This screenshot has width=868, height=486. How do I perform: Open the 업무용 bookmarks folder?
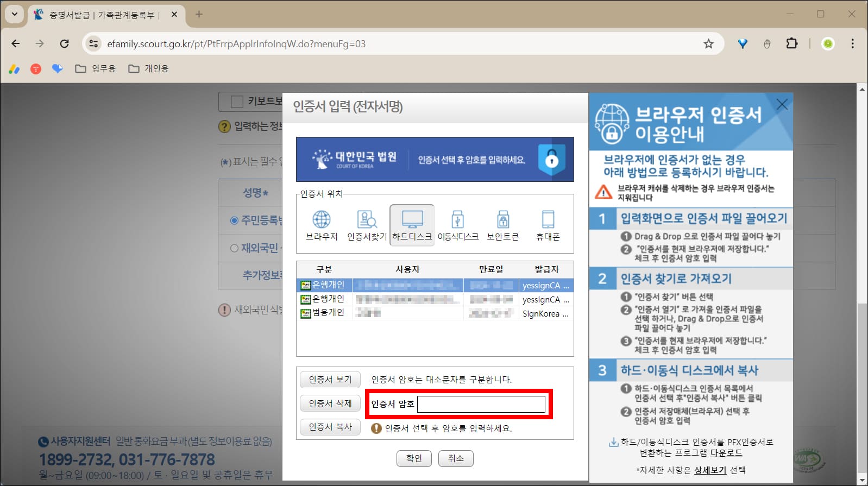point(96,68)
